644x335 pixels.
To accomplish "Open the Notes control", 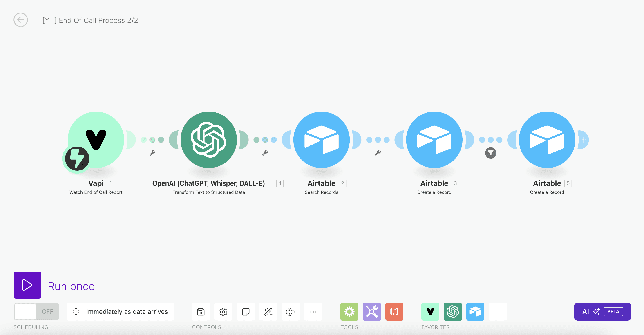I will pos(246,311).
